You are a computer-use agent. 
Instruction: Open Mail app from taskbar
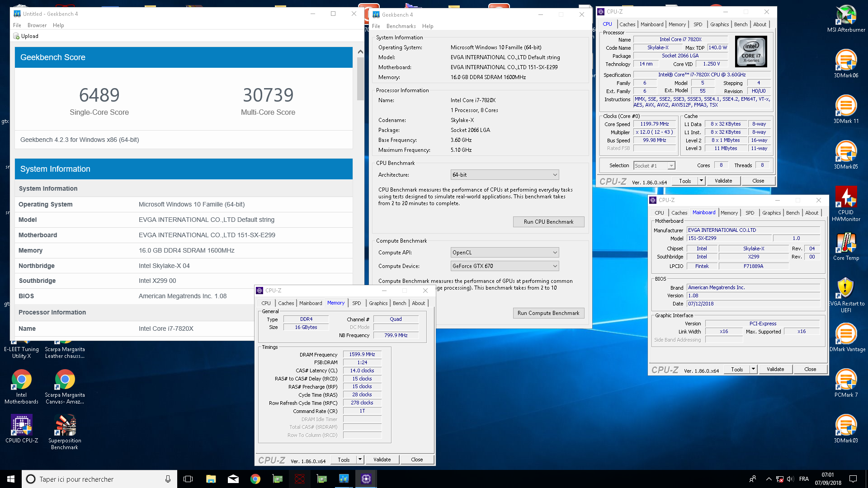(x=233, y=479)
